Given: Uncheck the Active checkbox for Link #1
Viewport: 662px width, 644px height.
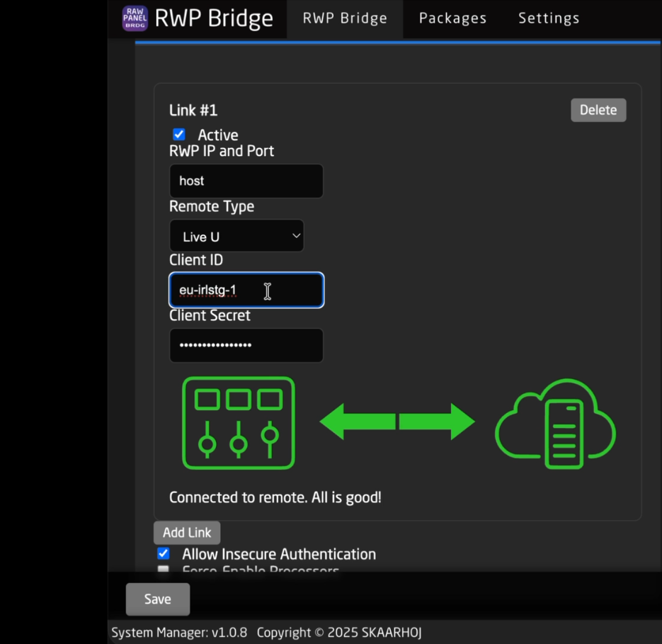Looking at the screenshot, I should tap(179, 135).
